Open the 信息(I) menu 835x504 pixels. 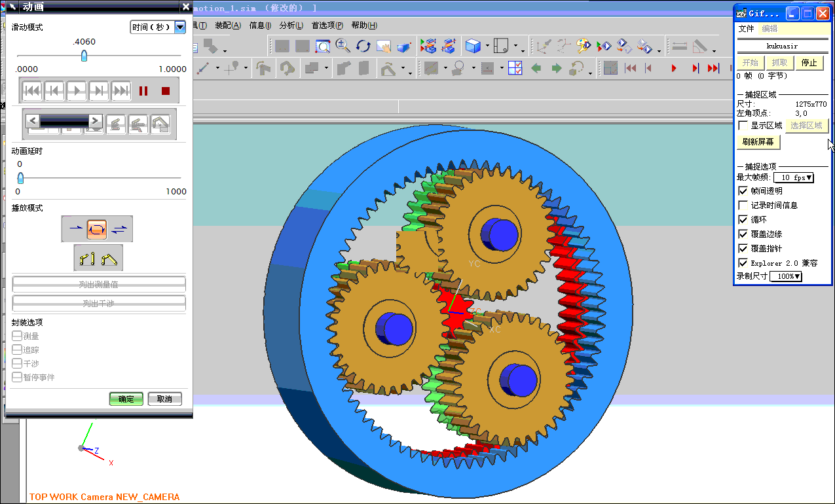point(261,26)
